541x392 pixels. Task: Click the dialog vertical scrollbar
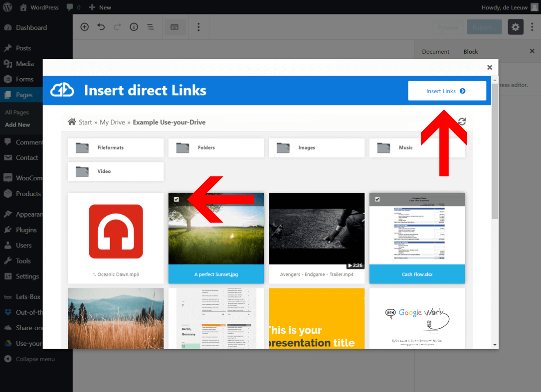pyautogui.click(x=495, y=151)
